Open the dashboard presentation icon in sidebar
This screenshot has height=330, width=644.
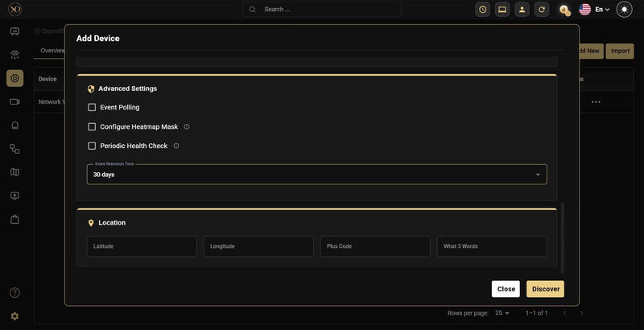(14, 31)
